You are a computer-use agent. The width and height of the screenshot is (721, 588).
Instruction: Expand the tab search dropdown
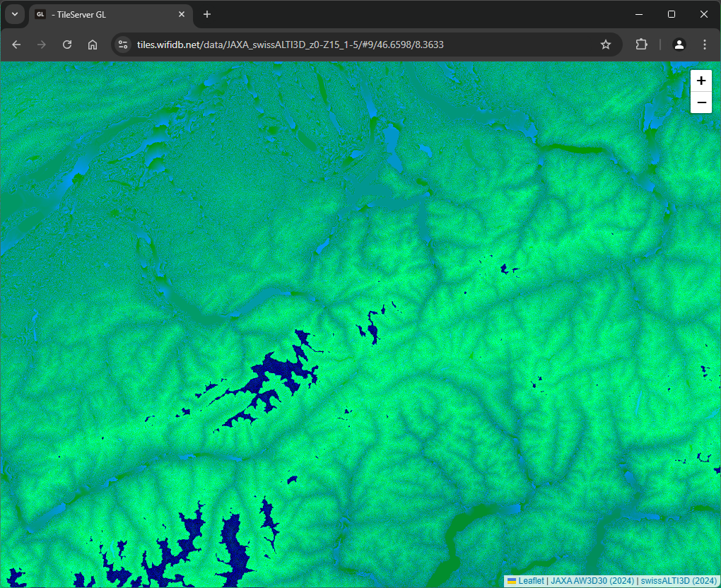[x=14, y=14]
